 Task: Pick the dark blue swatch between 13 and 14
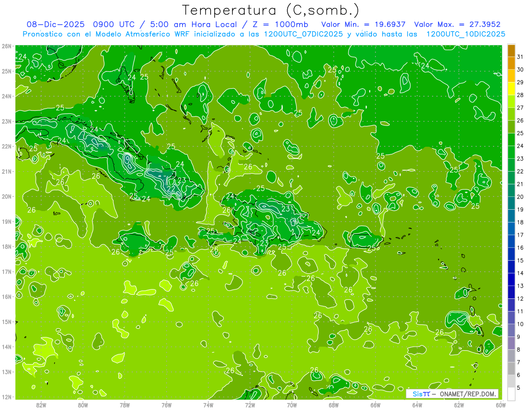511,280
